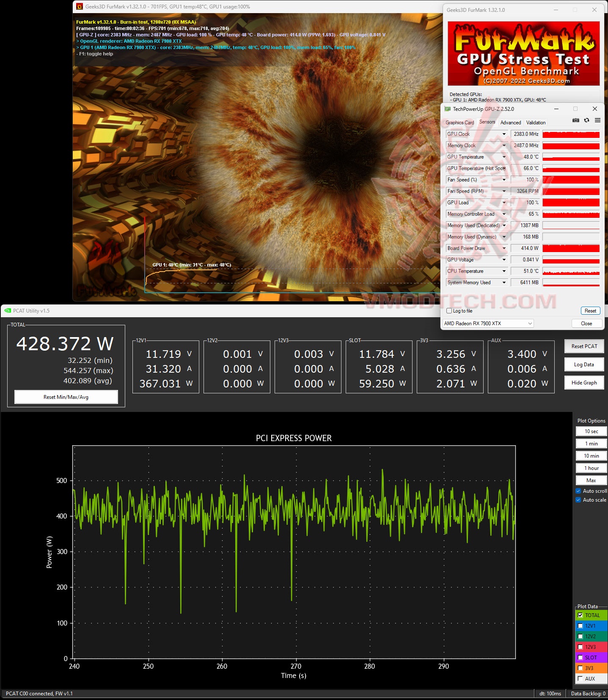Click Reset button in GPU-Z
The width and height of the screenshot is (608, 700).
[590, 311]
